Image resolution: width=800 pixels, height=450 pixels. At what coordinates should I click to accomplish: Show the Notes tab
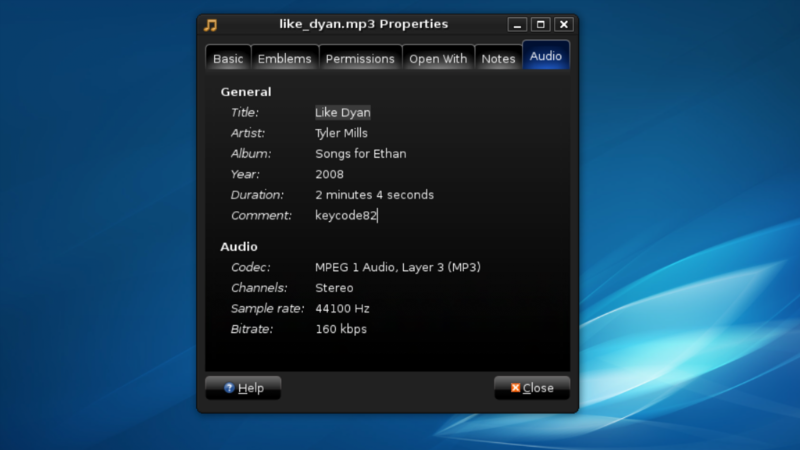(x=498, y=59)
